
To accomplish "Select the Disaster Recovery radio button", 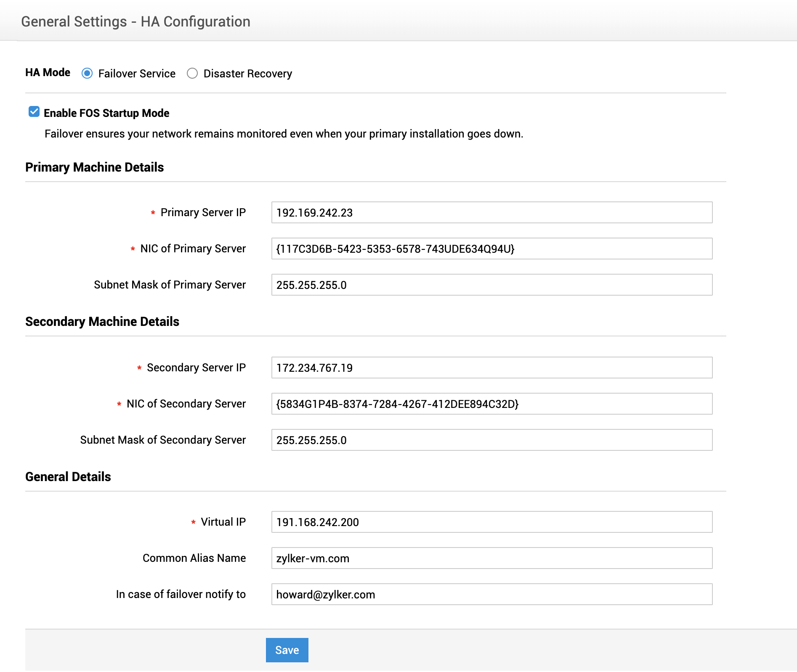I will click(x=192, y=74).
